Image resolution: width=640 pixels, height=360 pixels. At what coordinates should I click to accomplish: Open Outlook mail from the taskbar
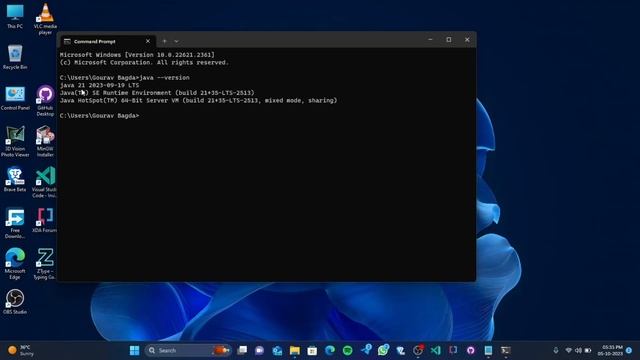click(277, 350)
